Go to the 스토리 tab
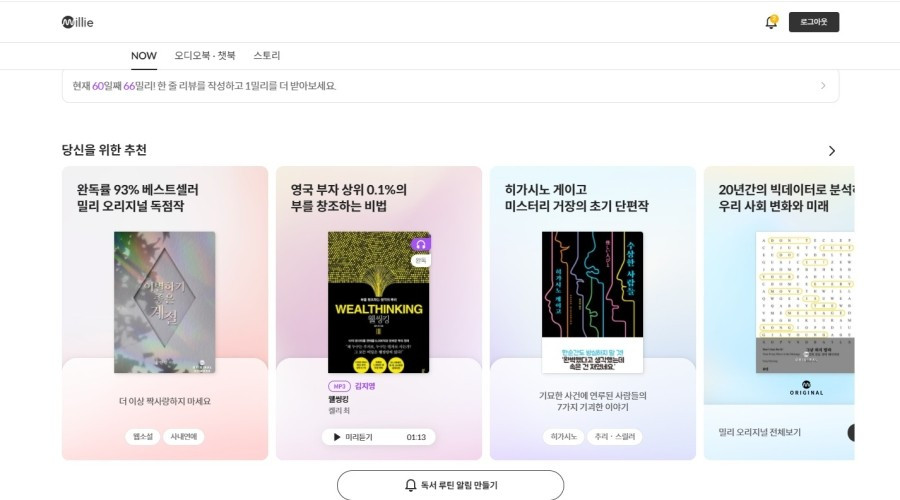Image resolution: width=900 pixels, height=500 pixels. click(267, 56)
